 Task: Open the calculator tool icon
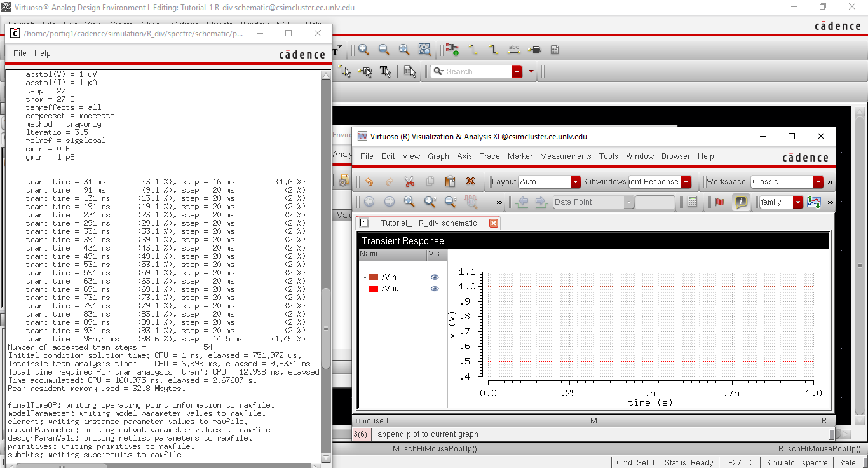(693, 202)
